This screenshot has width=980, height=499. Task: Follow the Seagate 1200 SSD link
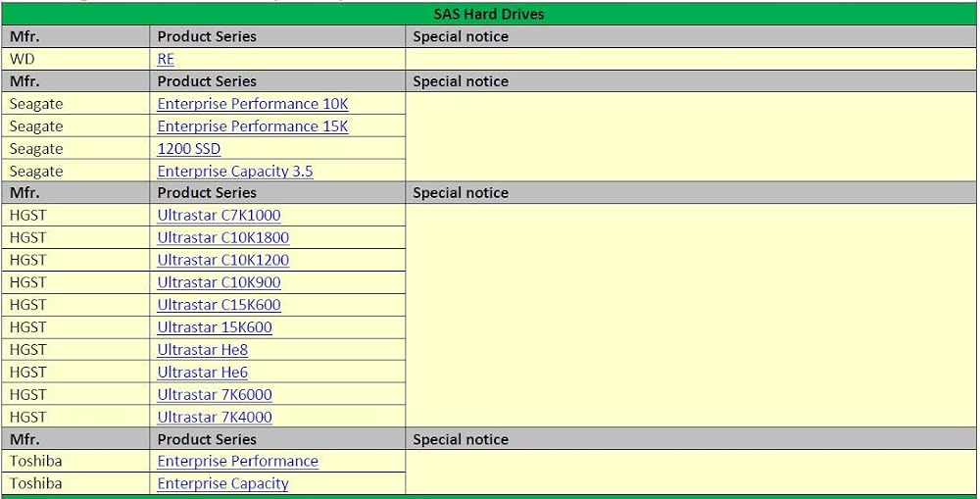[189, 149]
